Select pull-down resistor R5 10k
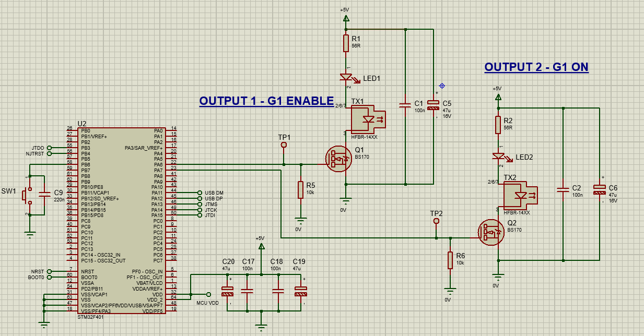 (x=300, y=190)
